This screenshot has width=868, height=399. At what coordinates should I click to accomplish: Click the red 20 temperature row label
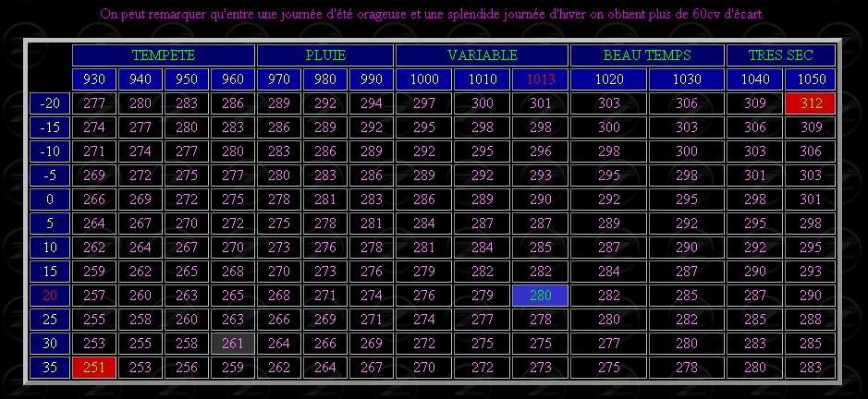pos(50,296)
